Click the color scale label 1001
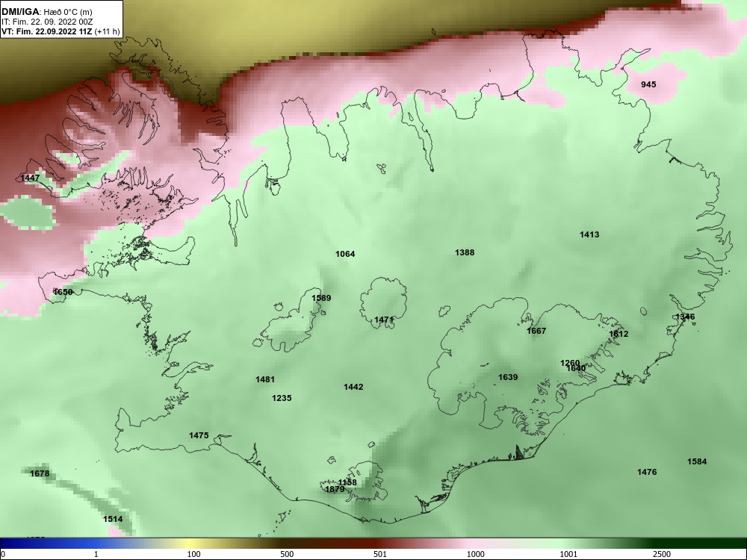The image size is (747, 560). click(568, 554)
